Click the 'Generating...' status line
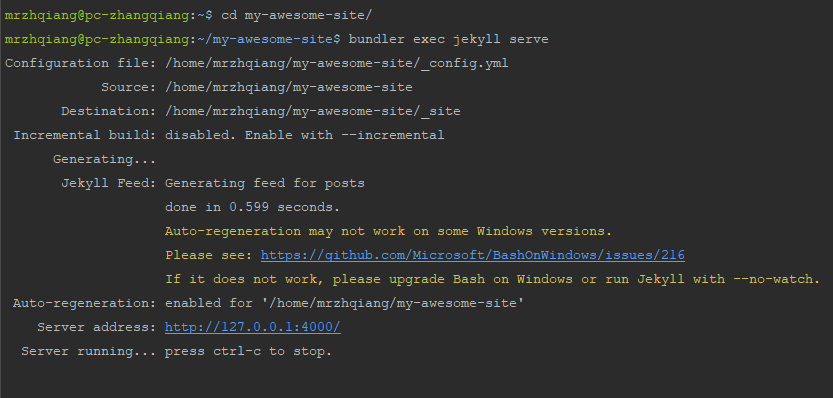Image resolution: width=833 pixels, height=398 pixels. pos(105,159)
